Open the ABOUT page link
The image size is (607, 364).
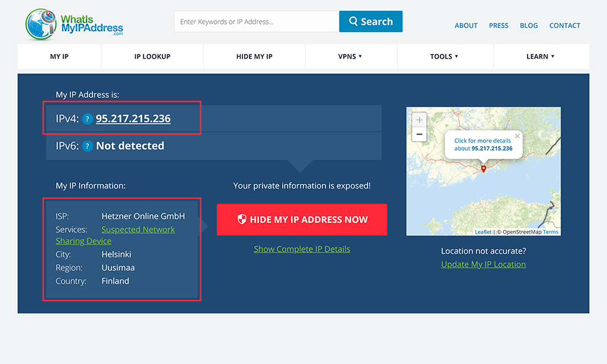[466, 25]
